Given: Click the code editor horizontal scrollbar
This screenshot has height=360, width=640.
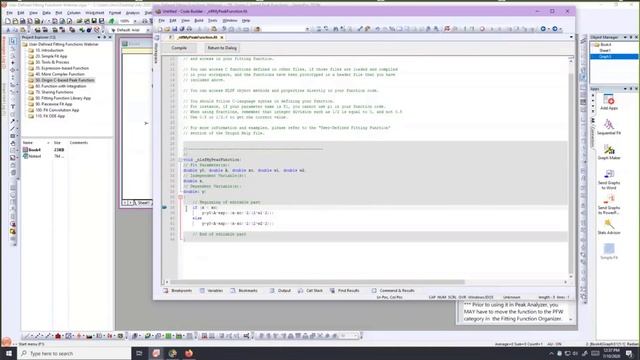Looking at the screenshot, I should (318, 282).
